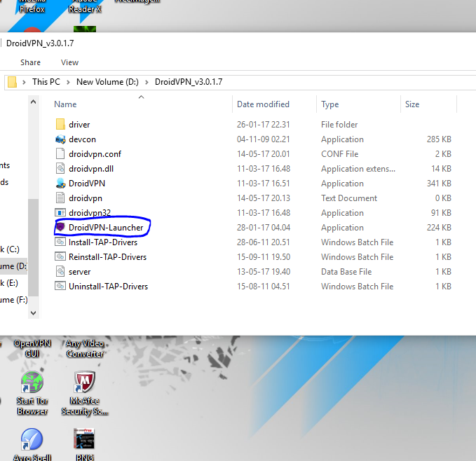Go to New Volume (D:) breadcrumb
Screen dimensions: 476x461
click(107, 82)
